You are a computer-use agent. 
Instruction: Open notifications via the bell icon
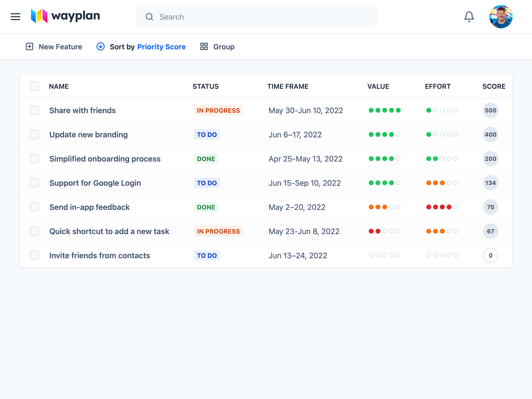click(469, 16)
